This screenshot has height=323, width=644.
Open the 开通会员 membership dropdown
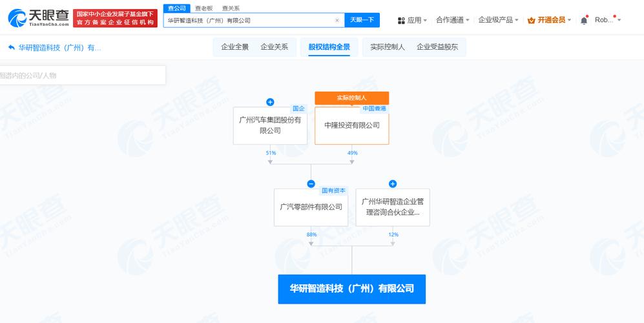[549, 20]
